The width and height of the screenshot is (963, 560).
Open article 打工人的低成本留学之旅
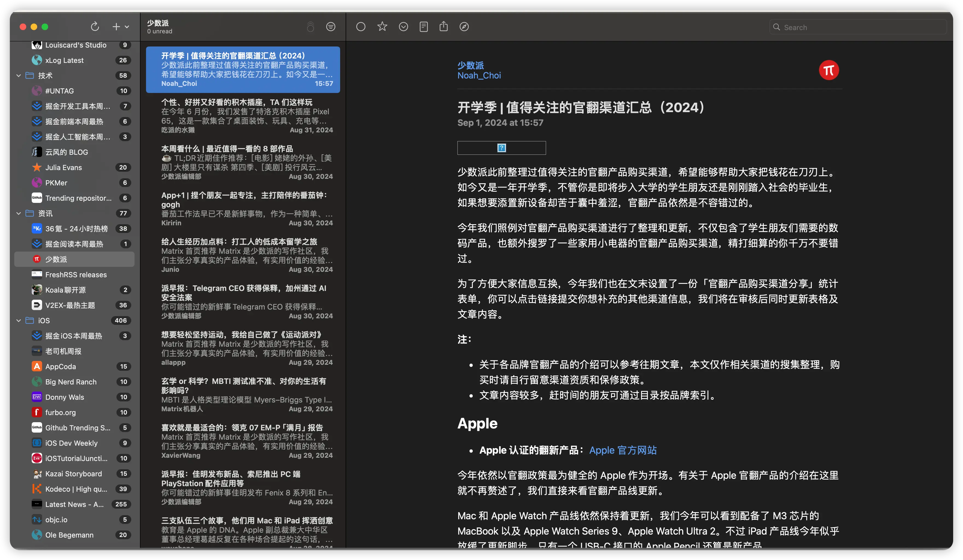(243, 255)
